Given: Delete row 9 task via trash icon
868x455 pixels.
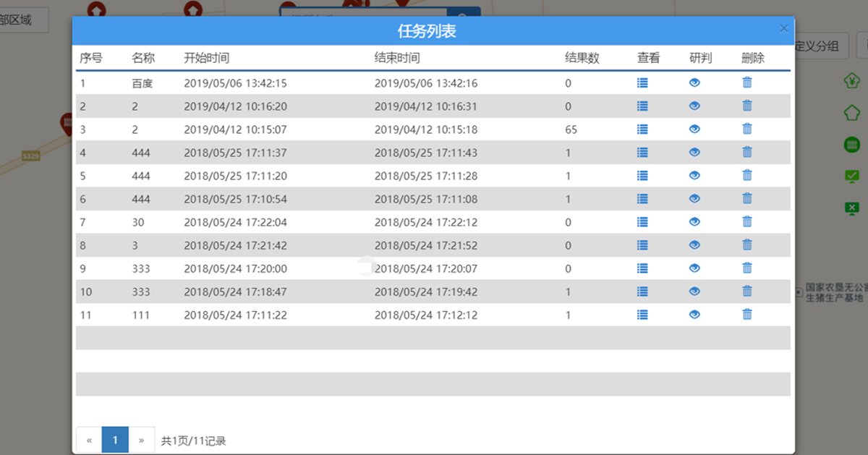Looking at the screenshot, I should click(747, 268).
